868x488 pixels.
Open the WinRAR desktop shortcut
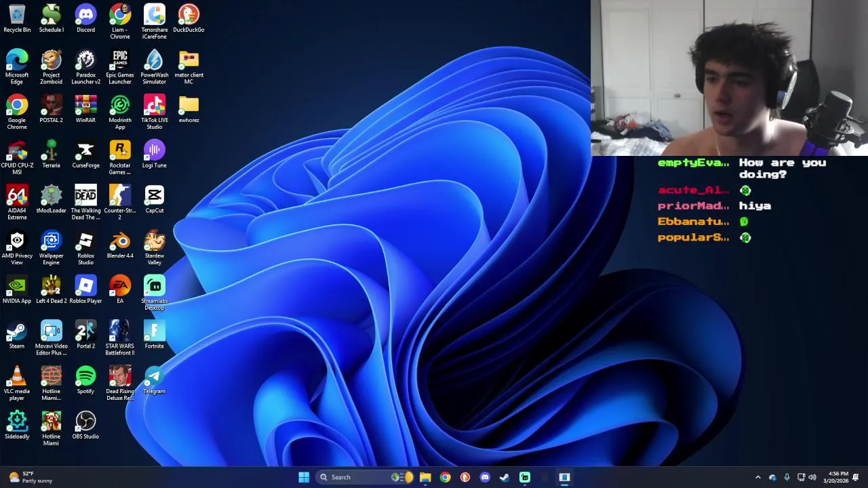click(85, 109)
